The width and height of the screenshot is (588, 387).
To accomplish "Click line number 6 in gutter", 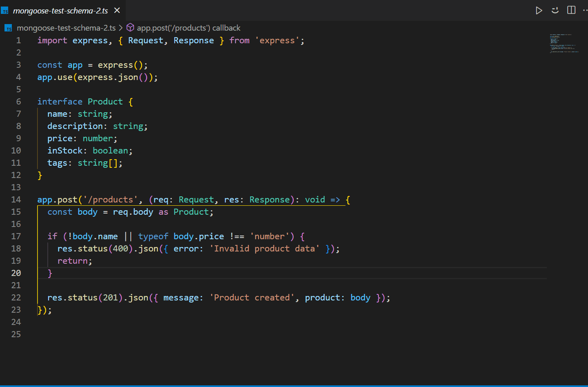I will pyautogui.click(x=18, y=102).
